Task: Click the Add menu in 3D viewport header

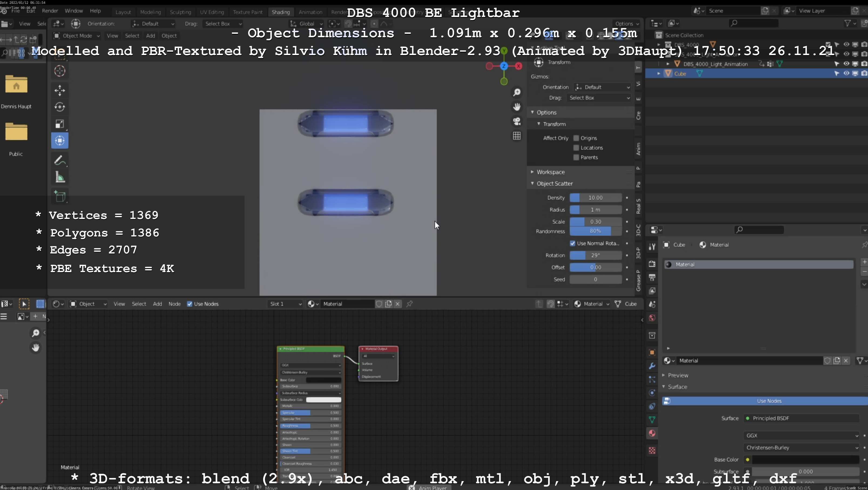Action: pos(150,36)
